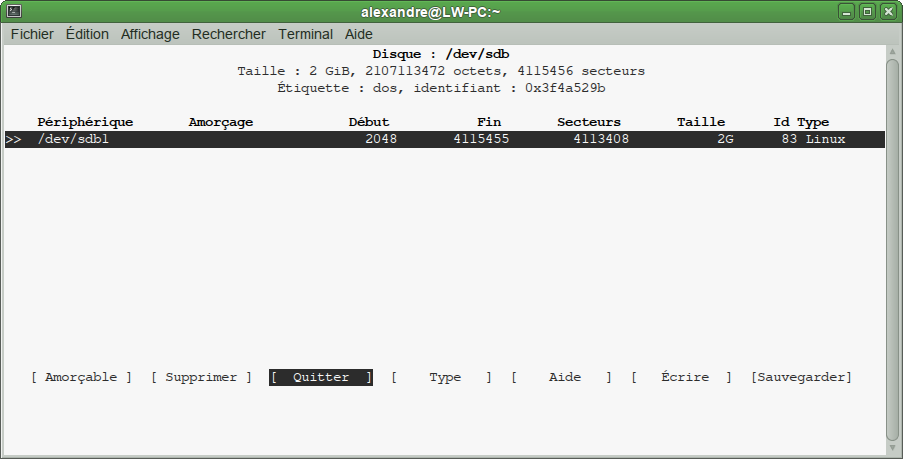Select the Amorçable option
This screenshot has width=903, height=459.
(81, 377)
